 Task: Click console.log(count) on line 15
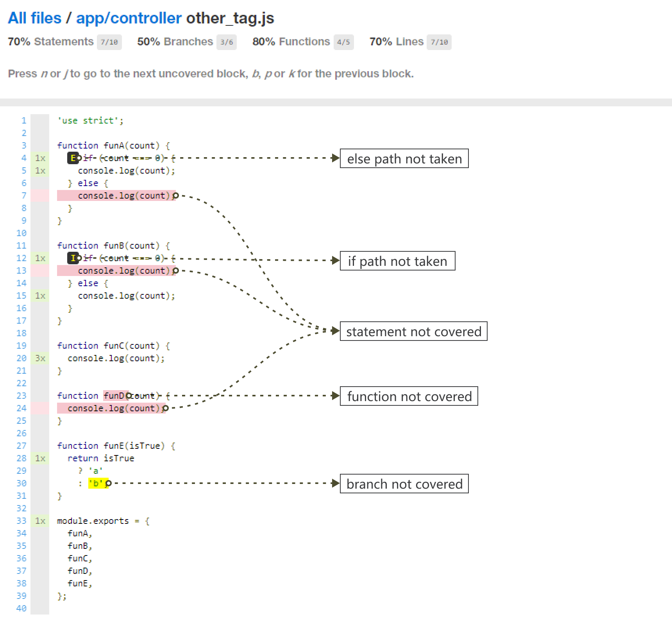click(x=127, y=296)
